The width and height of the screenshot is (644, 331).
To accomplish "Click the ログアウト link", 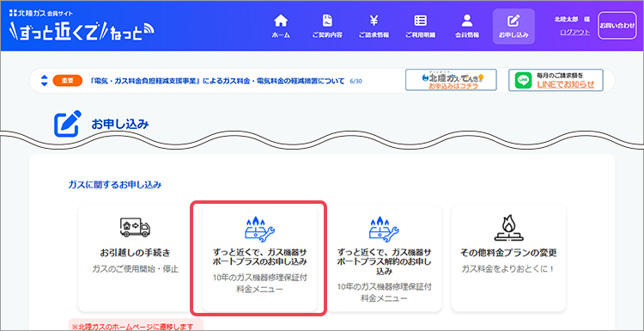I will pos(574,32).
